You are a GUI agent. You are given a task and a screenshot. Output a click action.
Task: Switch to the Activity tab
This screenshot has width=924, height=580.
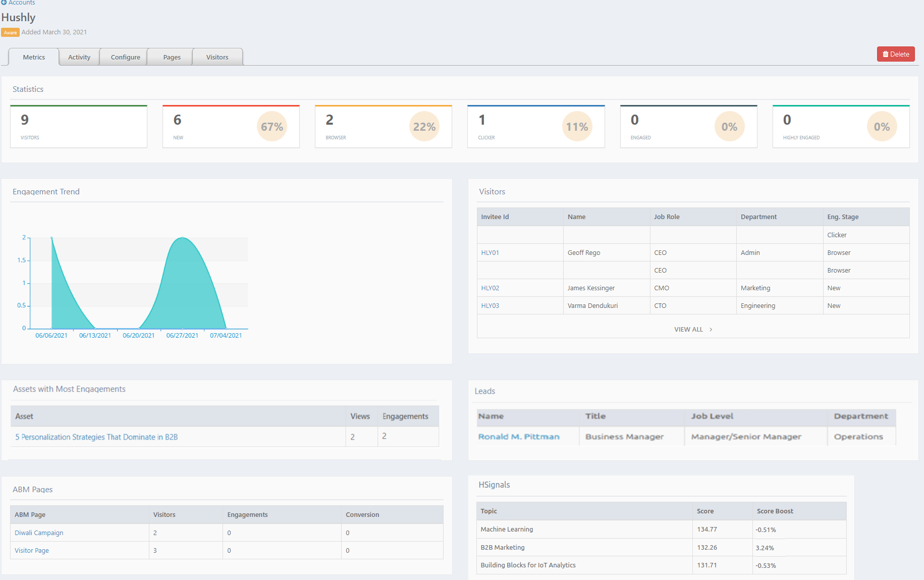tap(79, 57)
